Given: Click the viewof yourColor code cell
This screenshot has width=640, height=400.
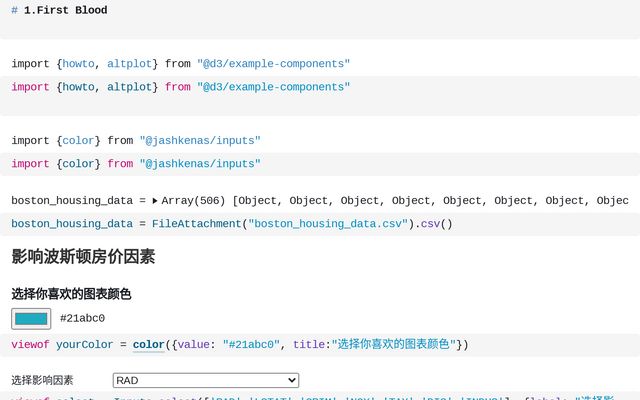Looking at the screenshot, I should click(x=320, y=345).
